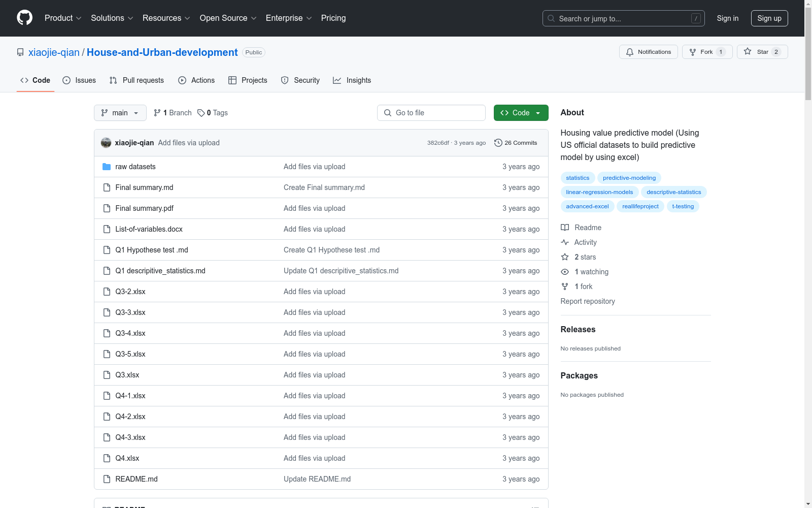The height and width of the screenshot is (508, 812).
Task: Click the Fork repository icon
Action: 693,52
